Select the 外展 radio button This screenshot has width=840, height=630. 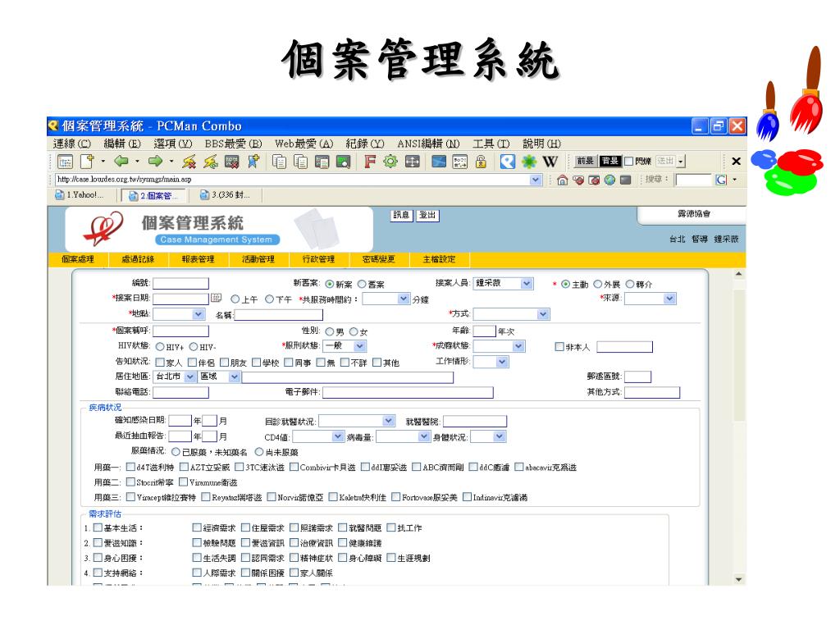(x=598, y=284)
